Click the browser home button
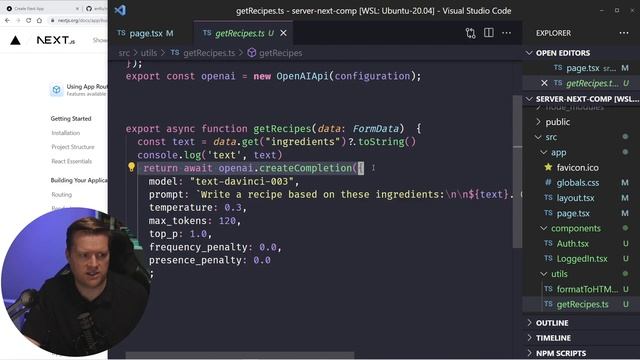640x360 pixels. [39, 20]
